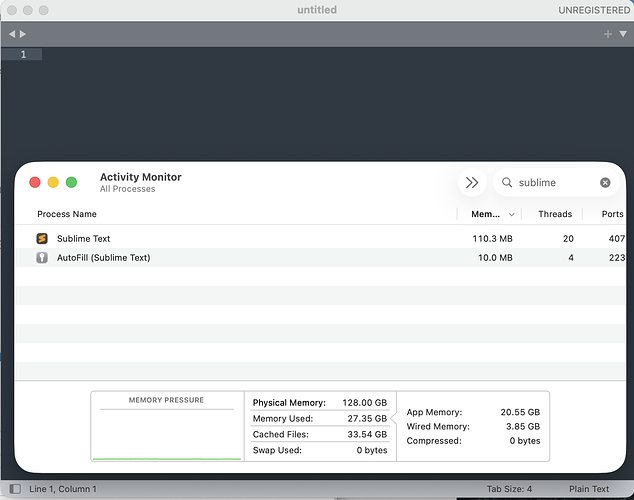Click line number 1 in the gutter

[23, 54]
